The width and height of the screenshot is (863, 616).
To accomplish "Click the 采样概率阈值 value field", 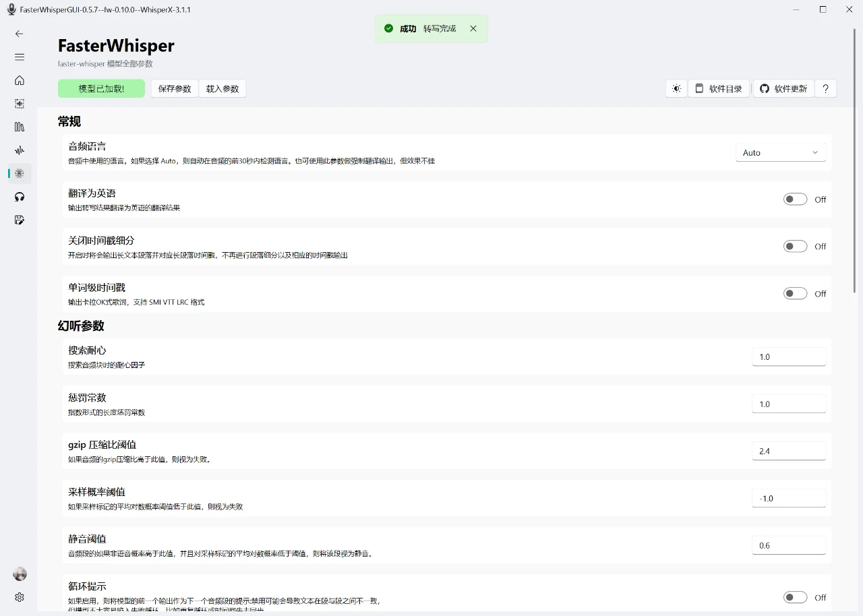I will (x=789, y=499).
